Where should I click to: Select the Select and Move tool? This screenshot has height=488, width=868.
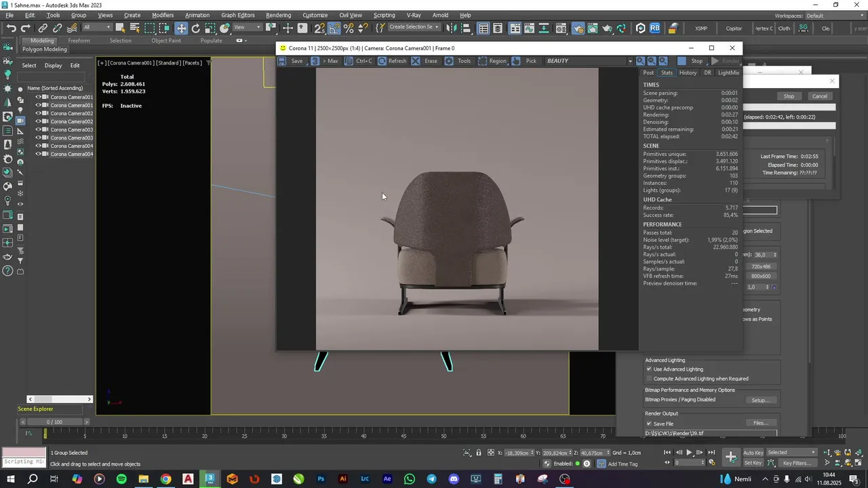(x=181, y=28)
